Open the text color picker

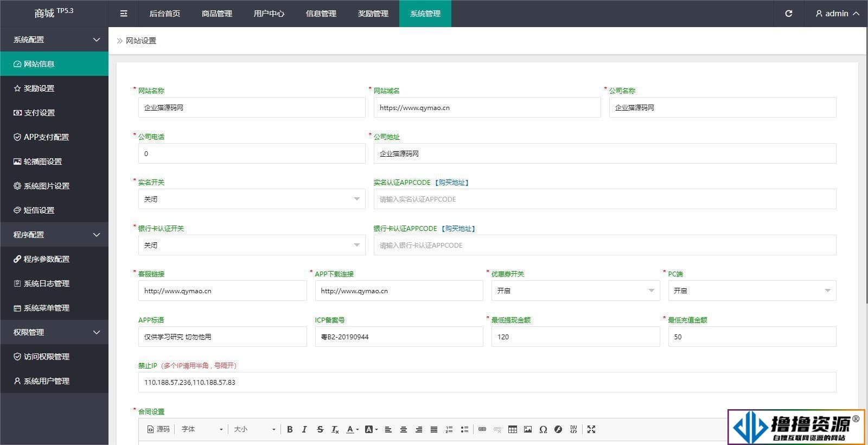tap(353, 429)
